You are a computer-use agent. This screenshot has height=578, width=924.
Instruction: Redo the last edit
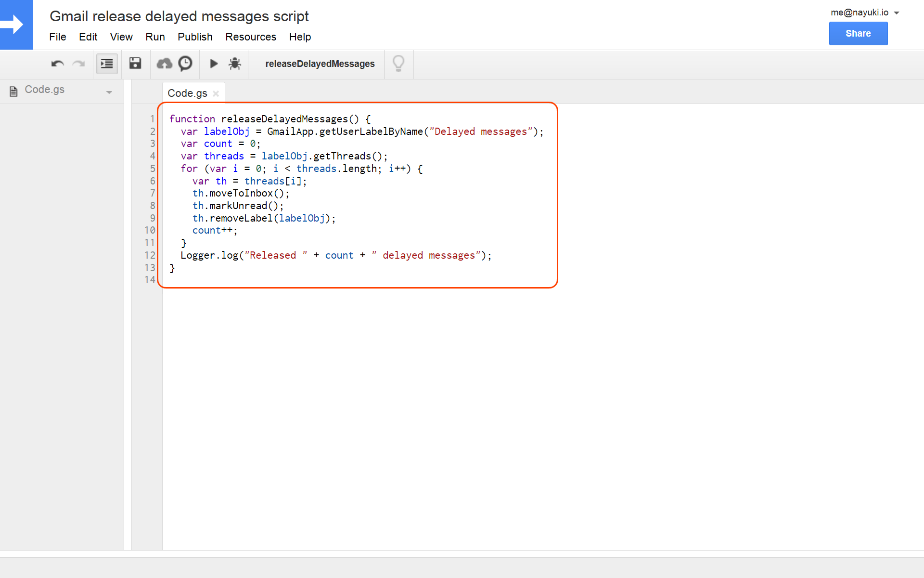(78, 64)
